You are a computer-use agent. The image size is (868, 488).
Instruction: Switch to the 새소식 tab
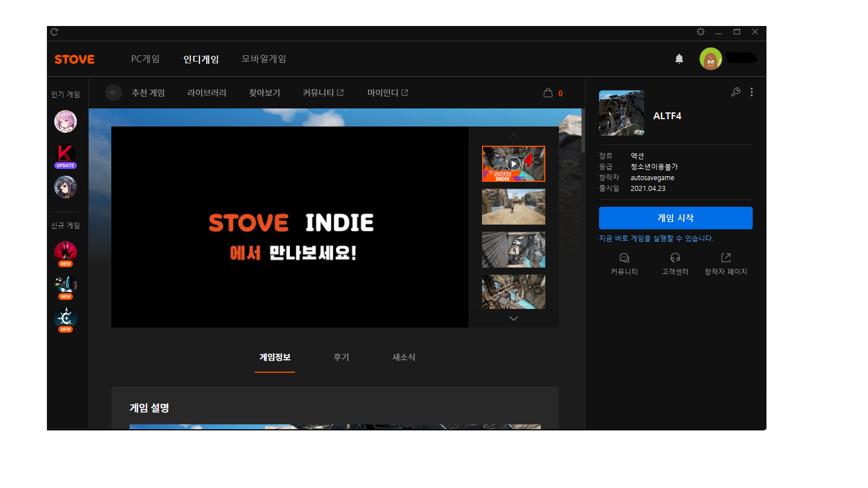[403, 357]
